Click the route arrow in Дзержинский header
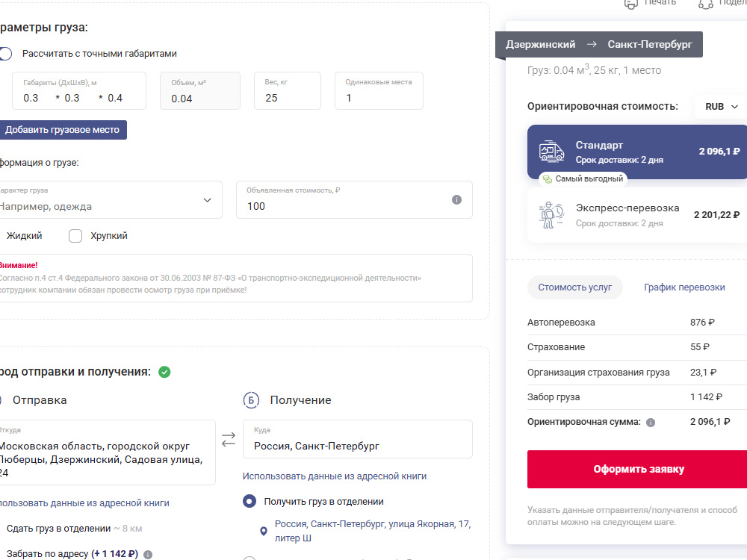 click(x=592, y=44)
